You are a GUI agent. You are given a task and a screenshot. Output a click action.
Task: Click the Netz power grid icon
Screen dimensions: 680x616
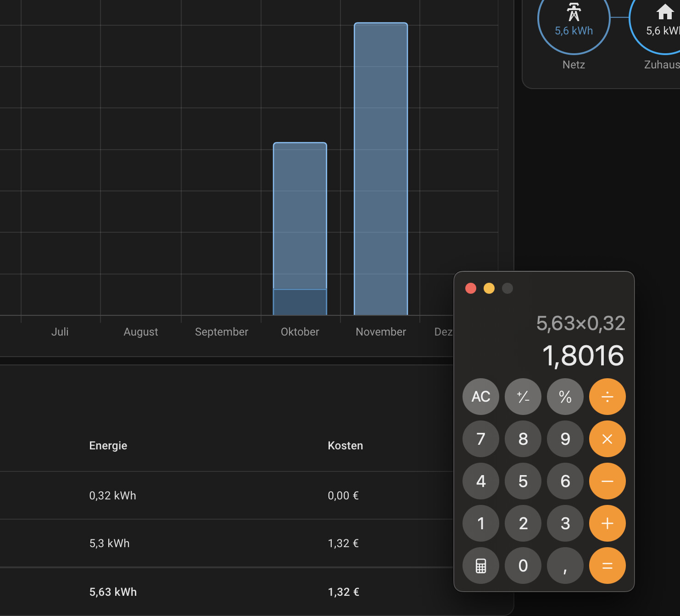(x=574, y=12)
